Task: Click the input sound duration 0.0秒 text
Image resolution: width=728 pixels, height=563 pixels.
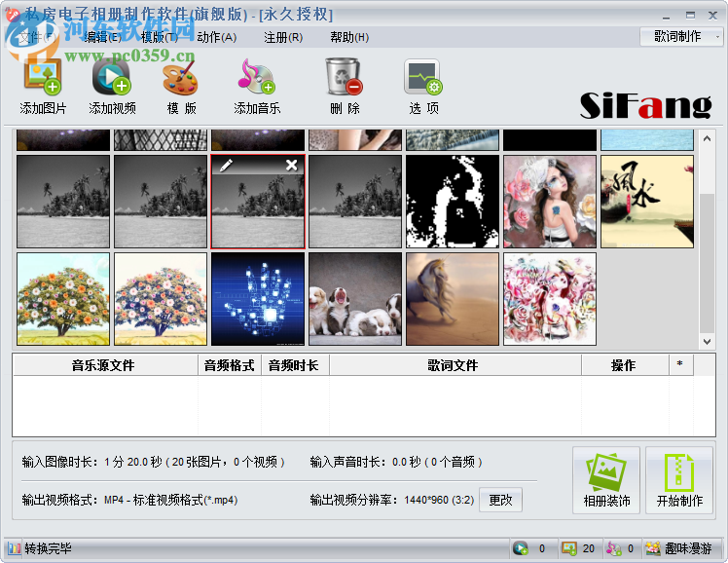Action: [x=406, y=463]
